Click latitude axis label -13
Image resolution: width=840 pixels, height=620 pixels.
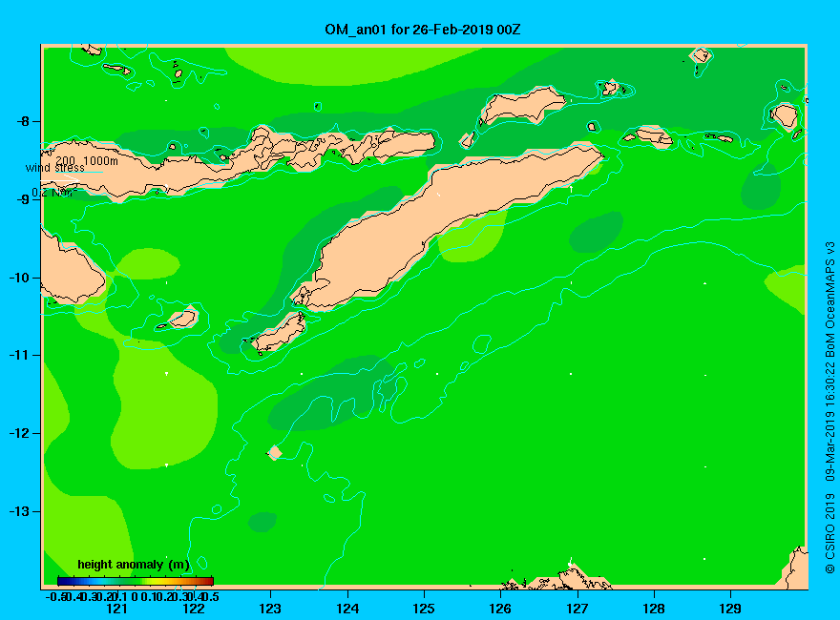[20, 511]
